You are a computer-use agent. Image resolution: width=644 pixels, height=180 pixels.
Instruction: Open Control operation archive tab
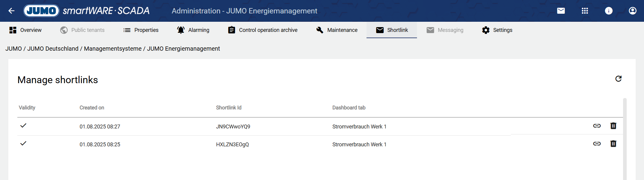[263, 30]
